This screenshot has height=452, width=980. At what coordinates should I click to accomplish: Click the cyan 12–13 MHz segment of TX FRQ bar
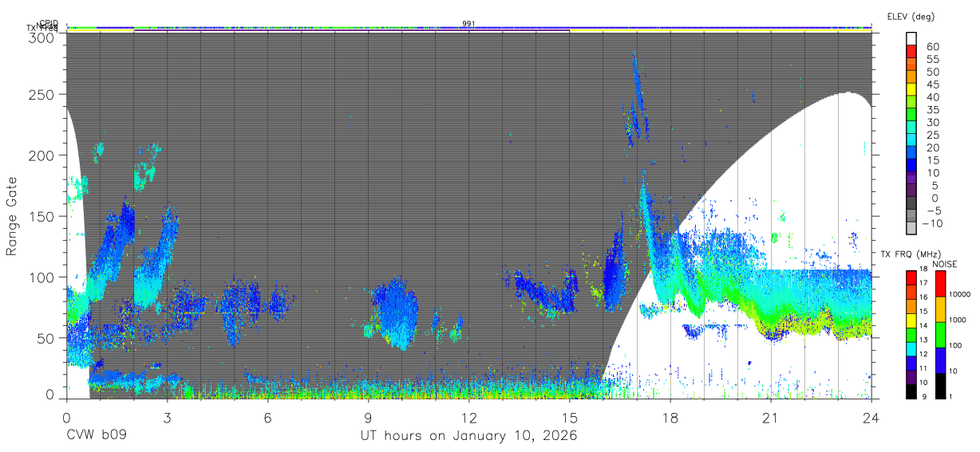[912, 348]
